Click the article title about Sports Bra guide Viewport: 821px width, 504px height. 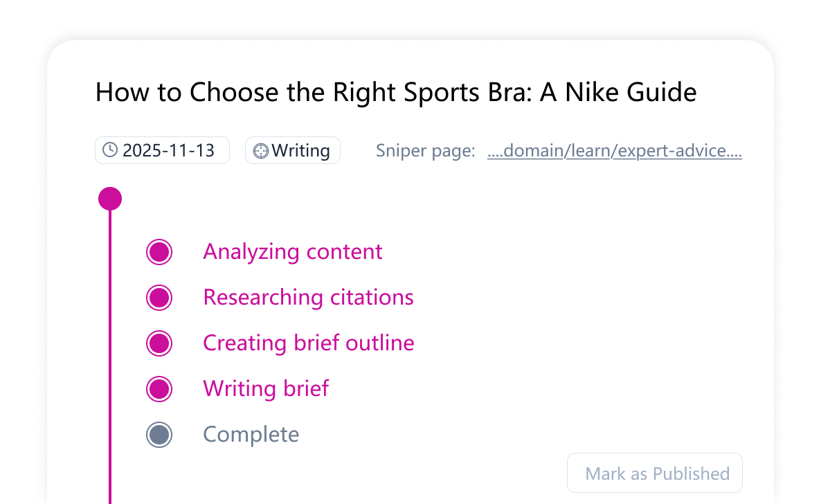pos(396,92)
